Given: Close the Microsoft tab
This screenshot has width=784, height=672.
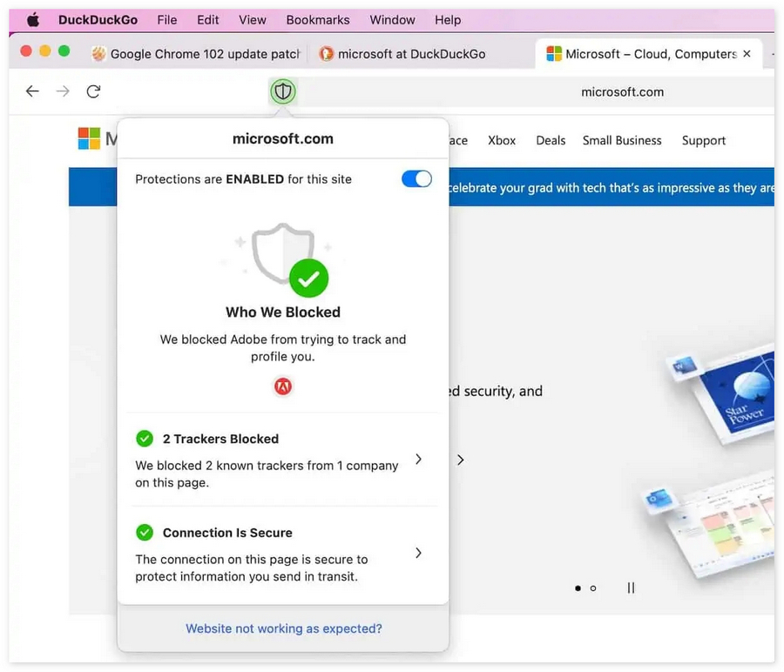Looking at the screenshot, I should pos(747,54).
